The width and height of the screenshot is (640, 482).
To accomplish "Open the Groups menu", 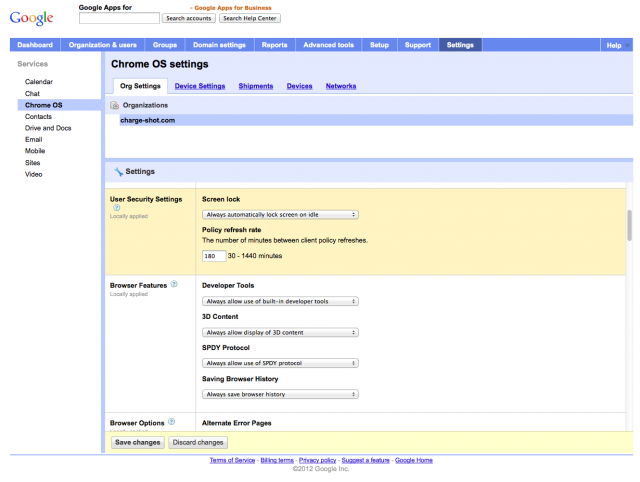I will (165, 45).
